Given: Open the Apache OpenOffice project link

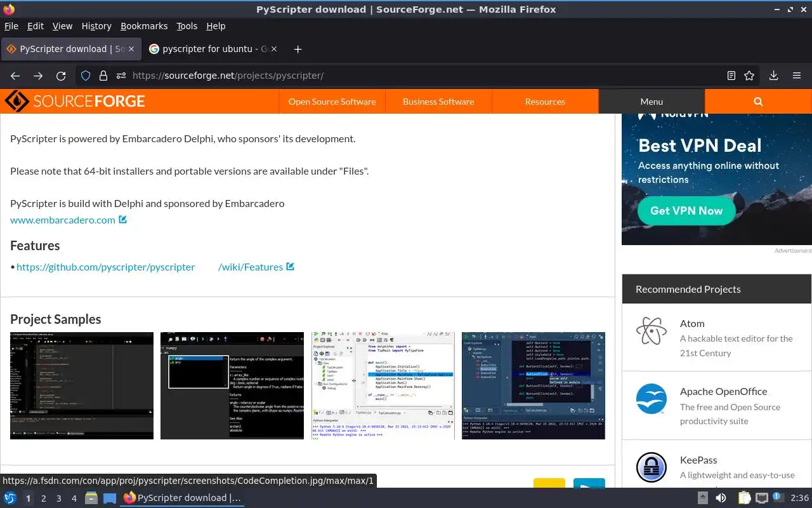Looking at the screenshot, I should pyautogui.click(x=723, y=392).
